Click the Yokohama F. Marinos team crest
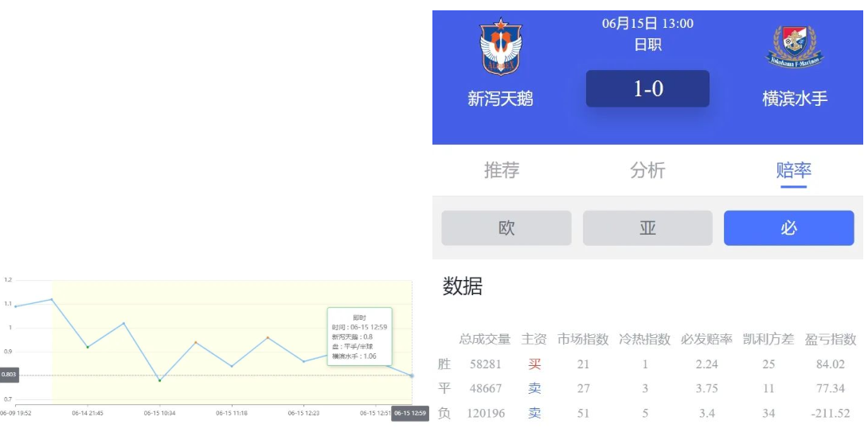 coord(795,47)
